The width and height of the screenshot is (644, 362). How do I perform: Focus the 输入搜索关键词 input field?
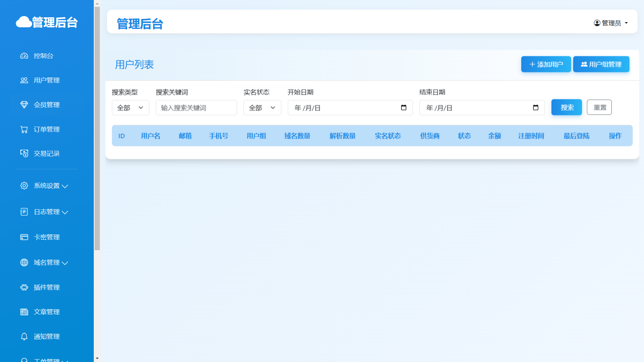[x=196, y=108]
